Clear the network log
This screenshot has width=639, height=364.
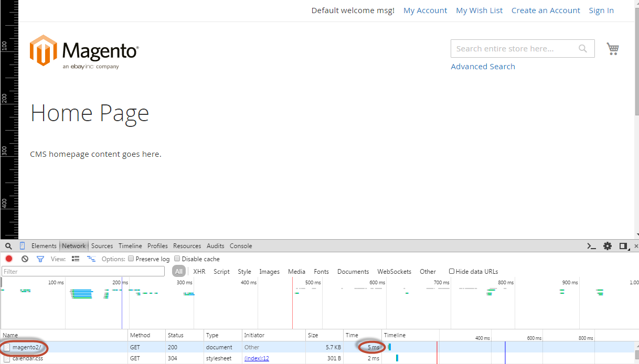click(25, 259)
